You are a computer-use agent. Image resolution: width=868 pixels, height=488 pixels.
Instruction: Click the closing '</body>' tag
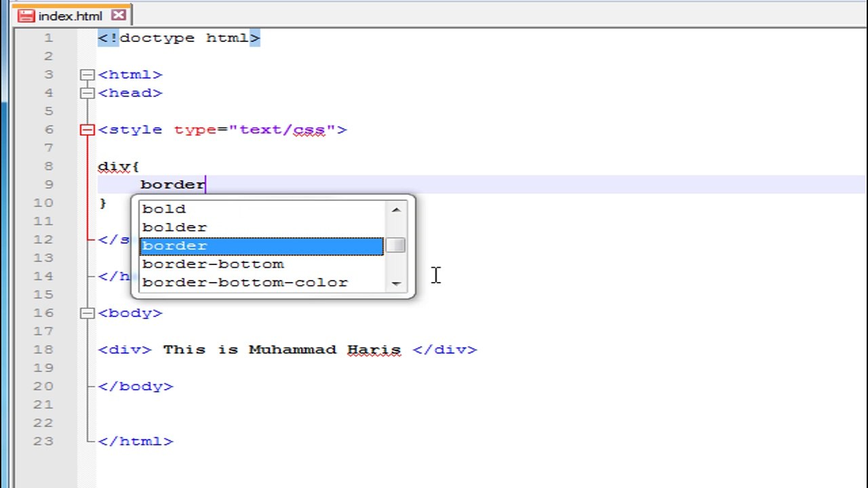pyautogui.click(x=136, y=386)
